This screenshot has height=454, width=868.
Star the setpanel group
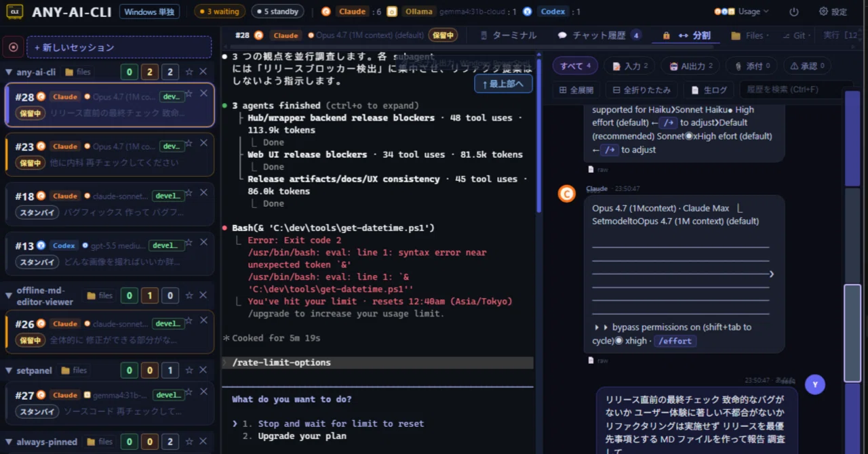189,371
